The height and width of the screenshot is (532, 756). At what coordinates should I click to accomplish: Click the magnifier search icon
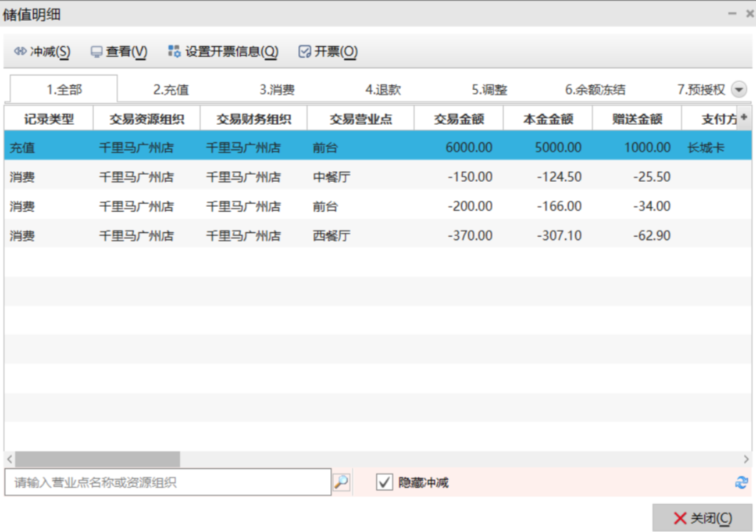click(342, 483)
